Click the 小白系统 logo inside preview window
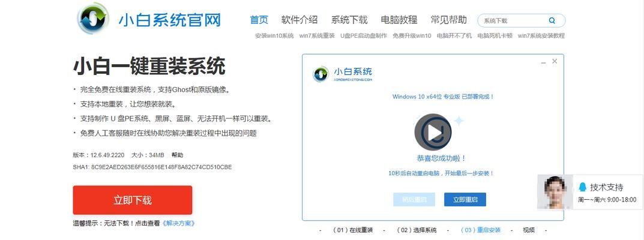The width and height of the screenshot is (644, 240). (343, 74)
